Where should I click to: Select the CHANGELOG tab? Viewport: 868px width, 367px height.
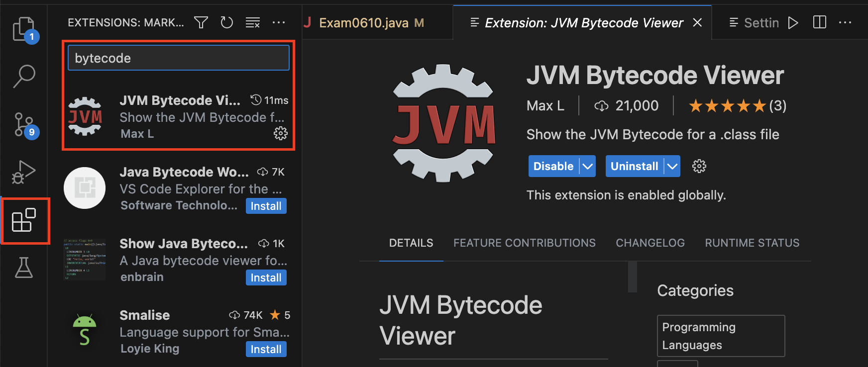(x=650, y=243)
